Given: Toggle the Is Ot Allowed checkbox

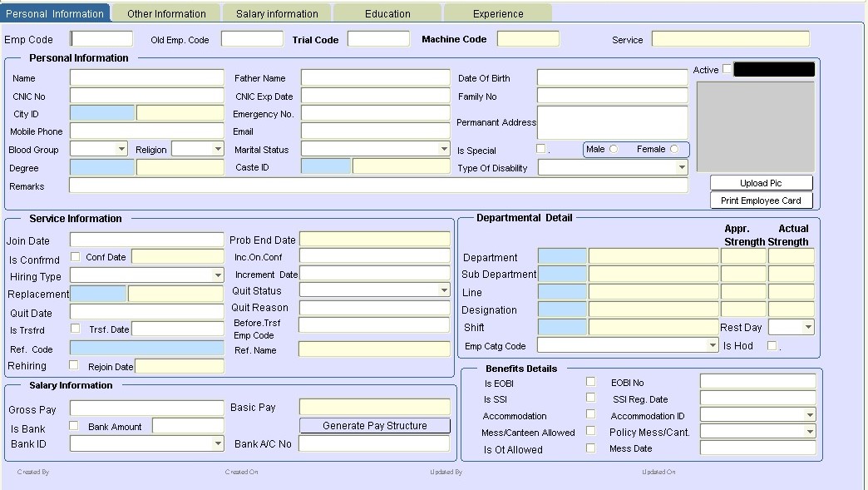Looking at the screenshot, I should point(591,448).
